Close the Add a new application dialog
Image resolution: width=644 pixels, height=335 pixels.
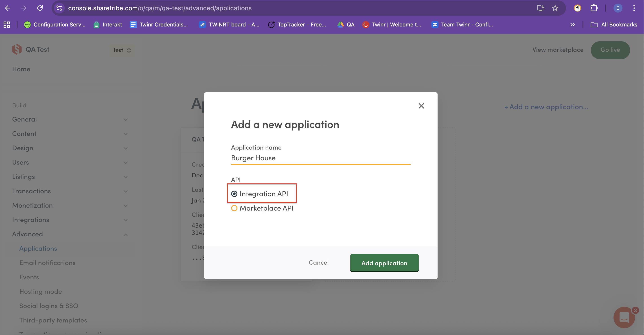click(x=421, y=106)
